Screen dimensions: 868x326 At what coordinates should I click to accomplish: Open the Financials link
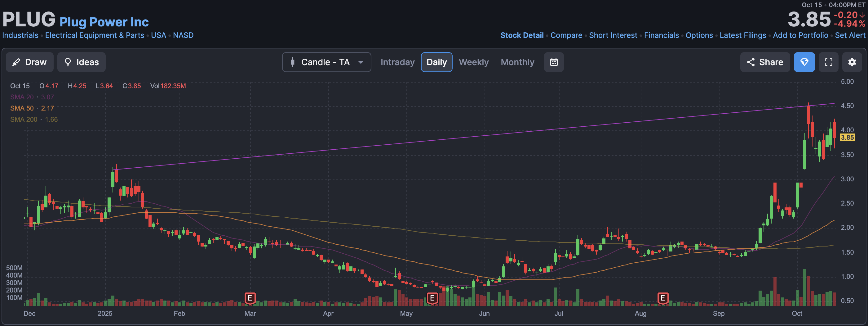pyautogui.click(x=662, y=35)
